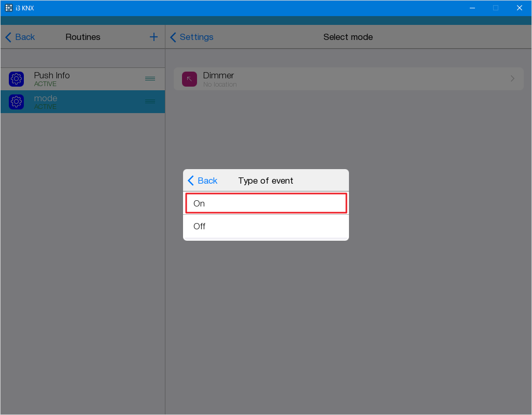This screenshot has height=415, width=532.
Task: Click the i3 KNX app icon in titlebar
Action: pos(8,8)
